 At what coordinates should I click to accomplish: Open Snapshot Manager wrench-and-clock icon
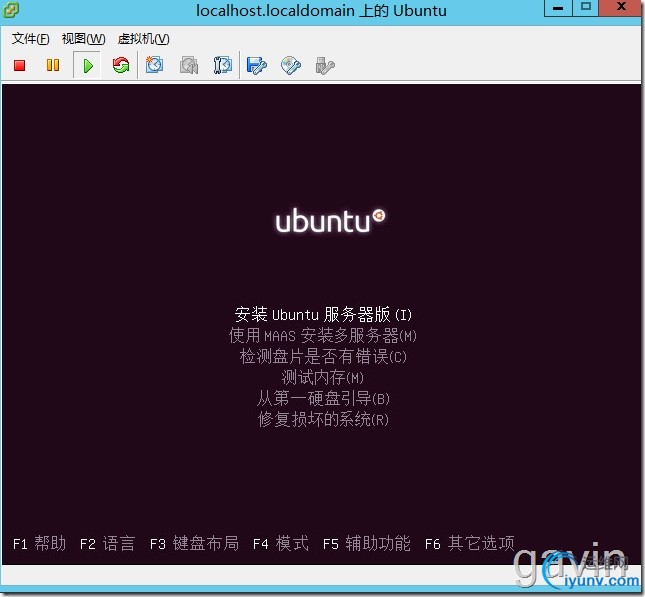(x=223, y=65)
